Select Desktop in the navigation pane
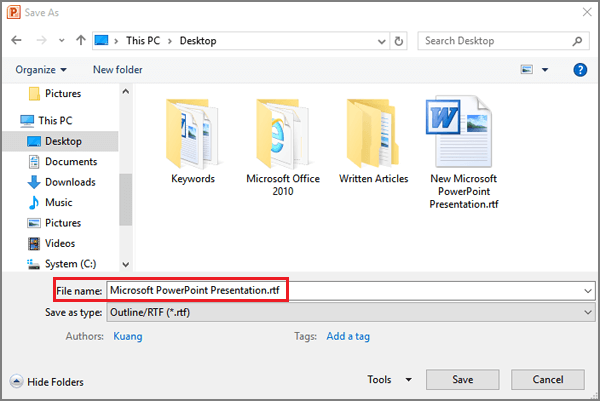 (60, 141)
